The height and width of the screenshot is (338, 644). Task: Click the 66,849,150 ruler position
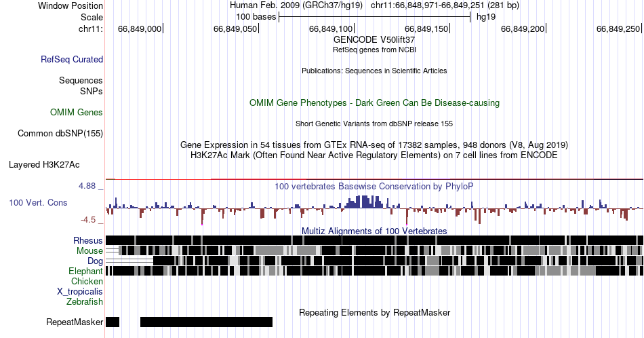point(426,29)
